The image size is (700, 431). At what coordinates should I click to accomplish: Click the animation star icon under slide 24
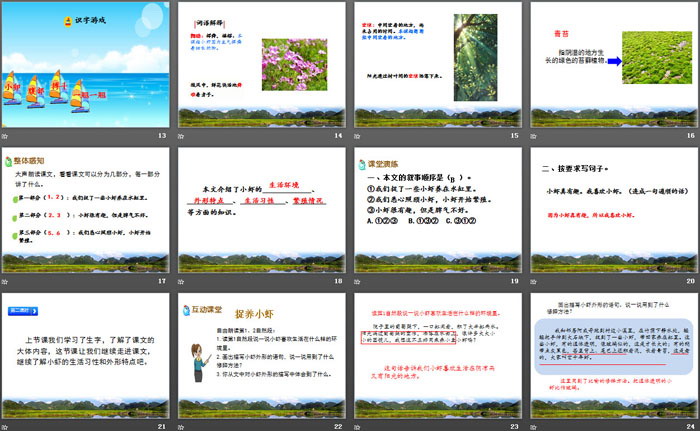(x=533, y=427)
